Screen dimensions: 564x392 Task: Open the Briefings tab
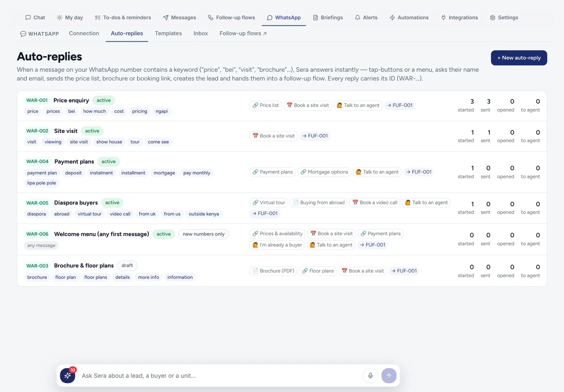pos(328,18)
